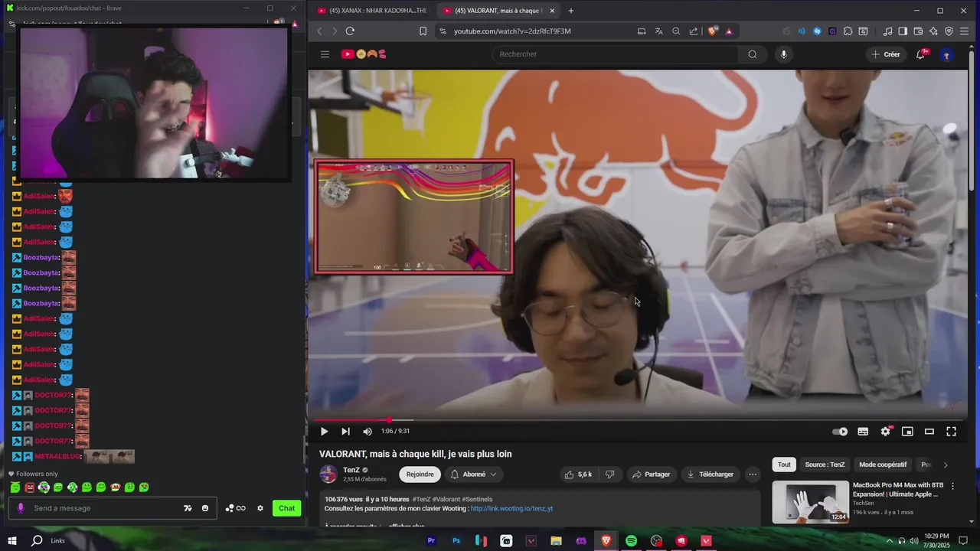Screen dimensions: 980x551
Task: Open the TenZ channel avatar
Action: [x=328, y=474]
